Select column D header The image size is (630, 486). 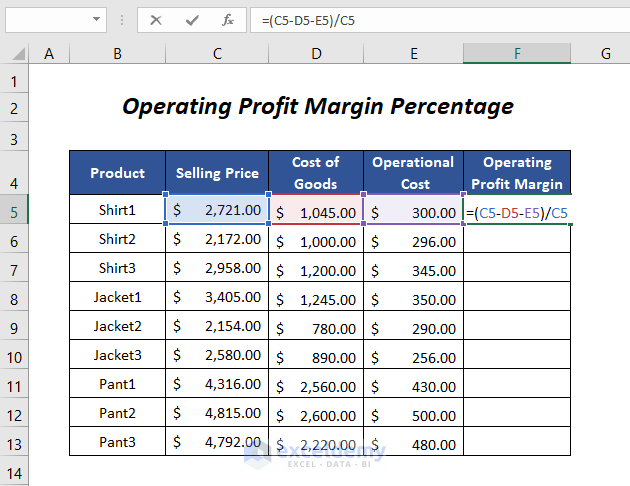(x=315, y=54)
